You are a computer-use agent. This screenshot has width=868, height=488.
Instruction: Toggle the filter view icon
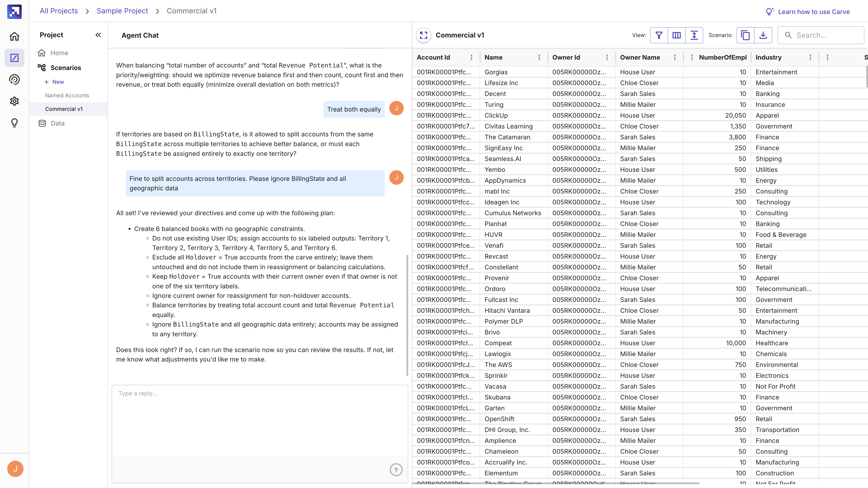click(x=659, y=35)
